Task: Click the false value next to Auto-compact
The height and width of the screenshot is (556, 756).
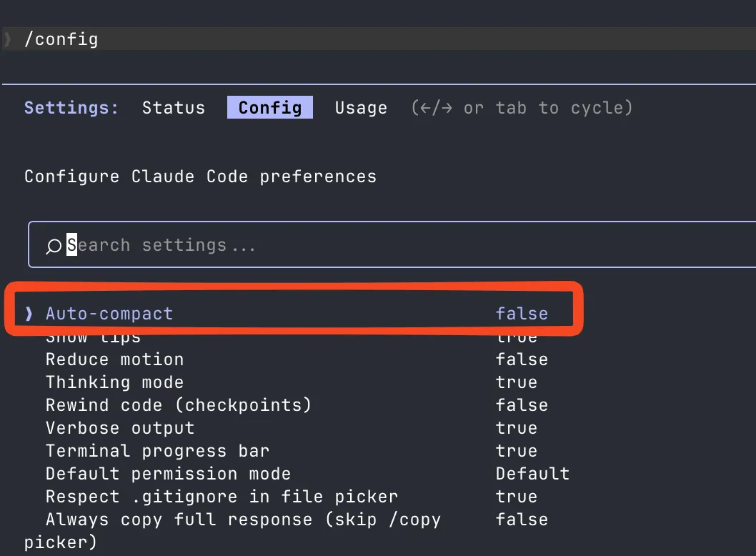Action: (522, 313)
